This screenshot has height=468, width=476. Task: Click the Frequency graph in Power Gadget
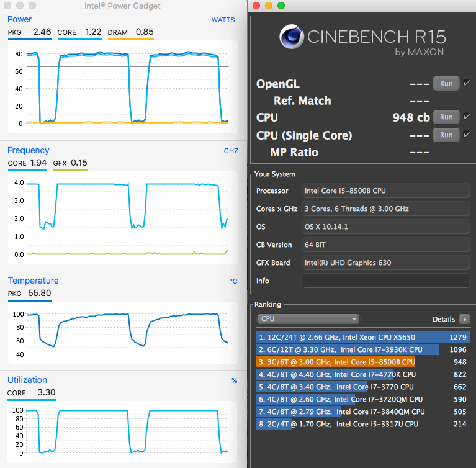click(x=123, y=218)
